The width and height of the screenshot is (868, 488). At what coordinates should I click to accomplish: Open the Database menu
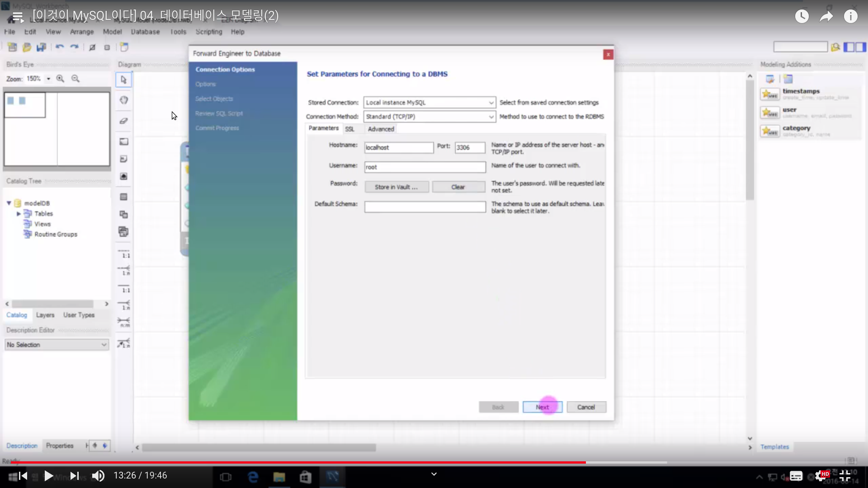point(145,32)
